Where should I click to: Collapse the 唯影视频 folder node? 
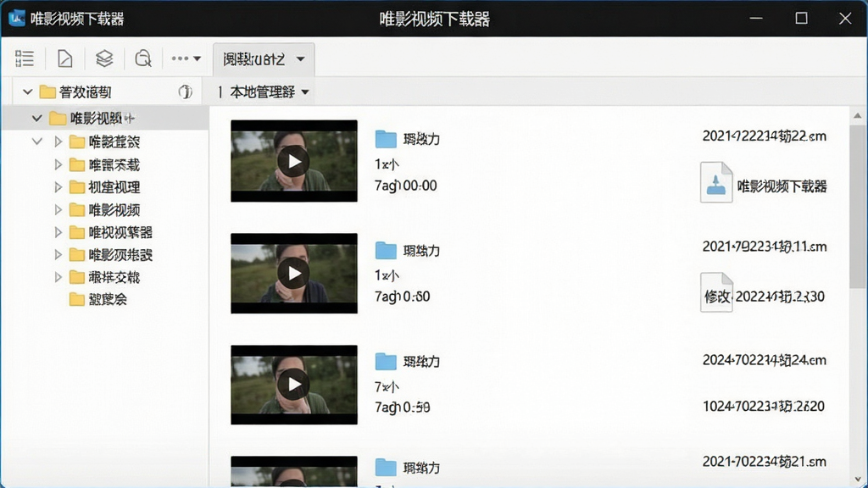(x=36, y=118)
